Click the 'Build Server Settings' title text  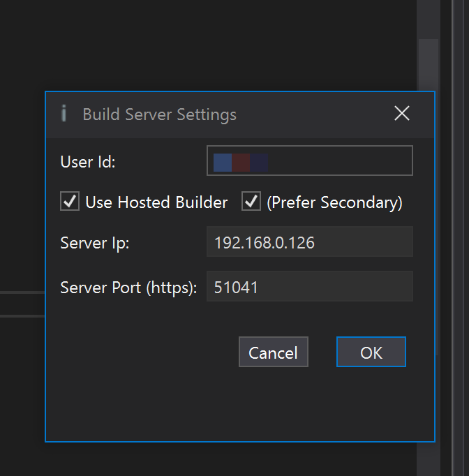tap(159, 114)
